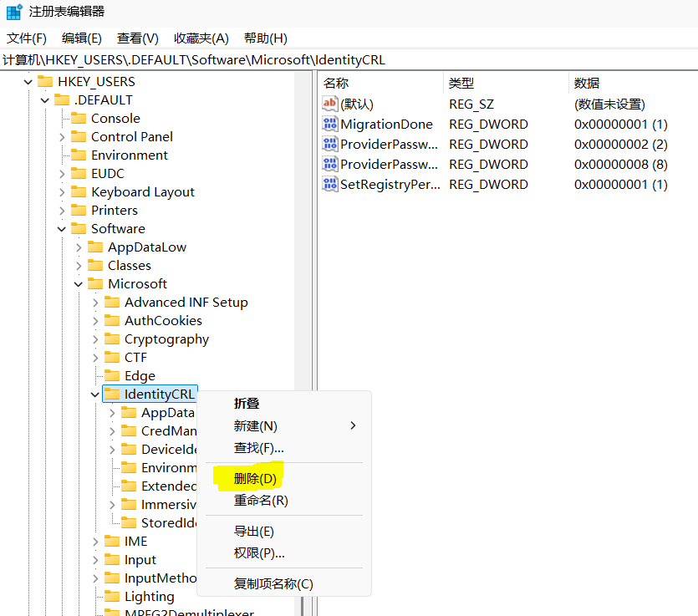The image size is (698, 616).
Task: Click the (默认) string value icon
Action: pyautogui.click(x=330, y=104)
